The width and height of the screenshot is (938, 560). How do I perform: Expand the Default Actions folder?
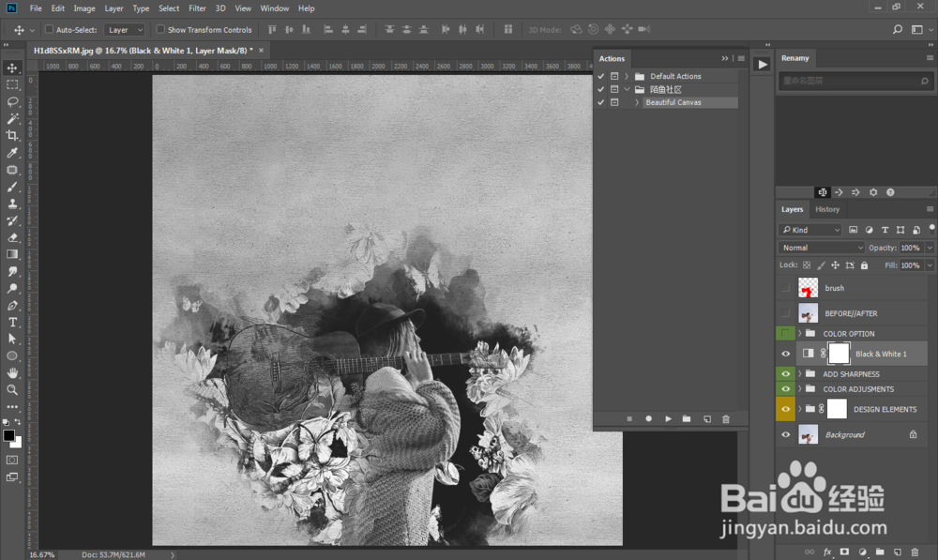click(x=627, y=76)
